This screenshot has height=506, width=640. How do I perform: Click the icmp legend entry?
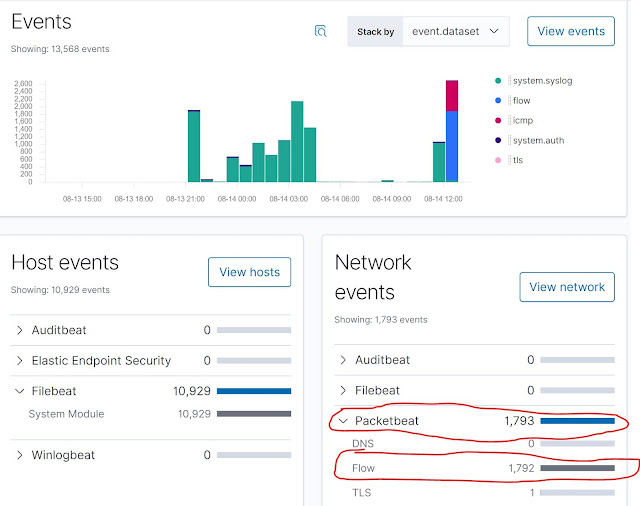(522, 120)
